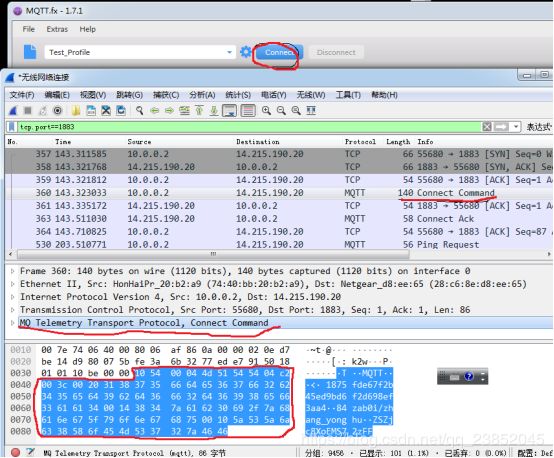Open capture options icon

point(58,111)
